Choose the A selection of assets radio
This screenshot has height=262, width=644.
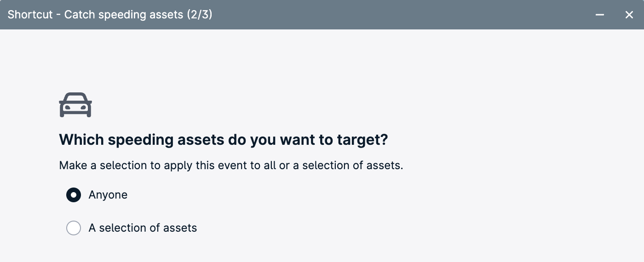point(74,228)
